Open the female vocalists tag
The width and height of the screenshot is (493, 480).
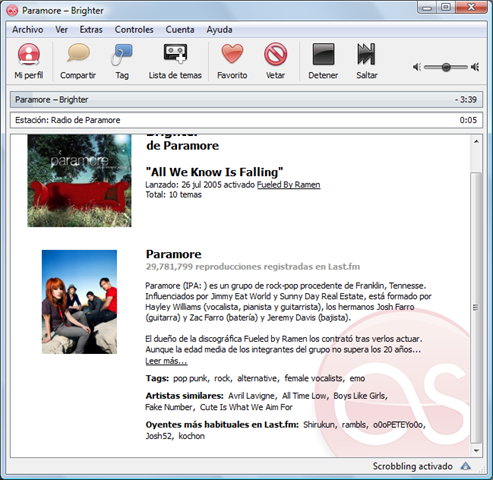click(x=314, y=378)
